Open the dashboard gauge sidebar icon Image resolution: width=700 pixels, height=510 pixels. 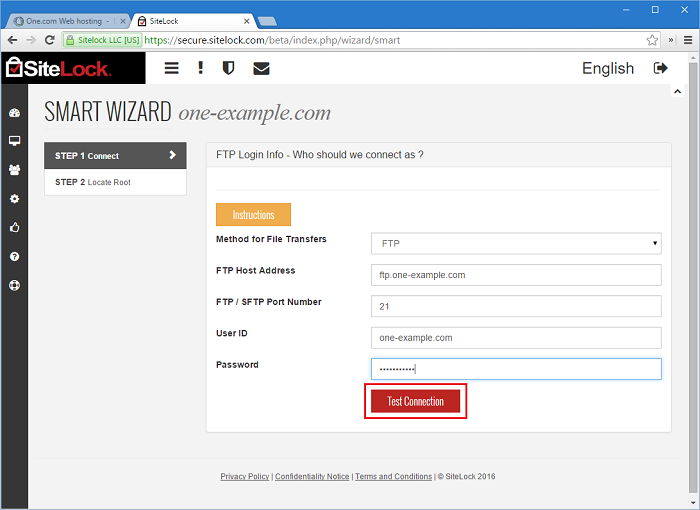coord(14,113)
